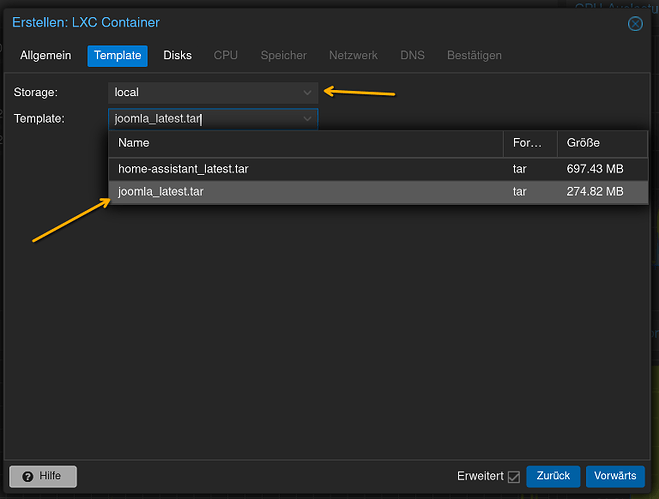This screenshot has height=499, width=659.
Task: Choose joomla_latest.tar from the list
Action: point(378,192)
